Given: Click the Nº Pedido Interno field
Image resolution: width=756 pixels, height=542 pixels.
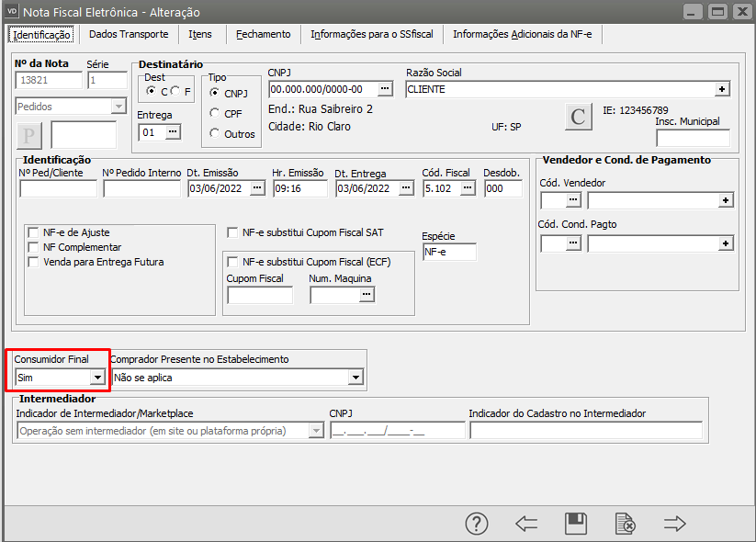Looking at the screenshot, I should click(141, 188).
